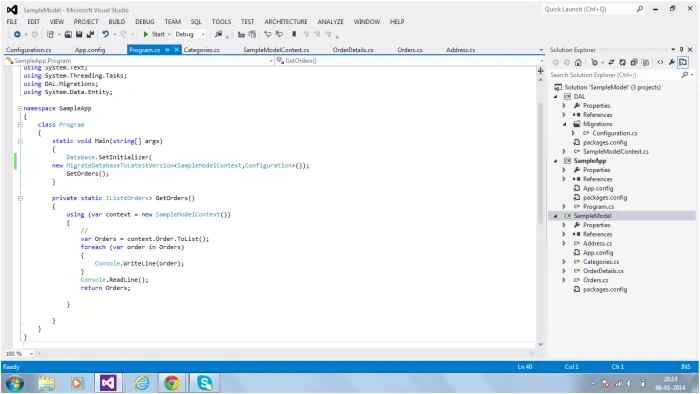Image resolution: width=700 pixels, height=394 pixels.
Task: Switch to the Address.cs editor tab
Action: 460,50
